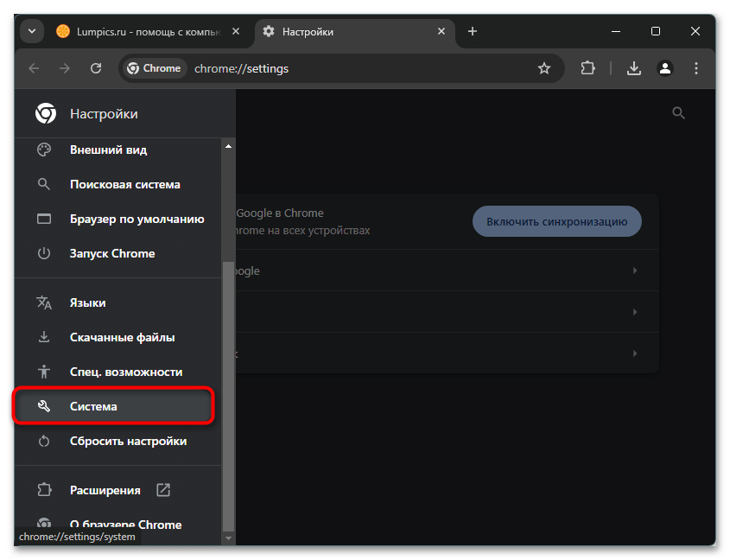Close the Lumpics.ru tab
The image size is (730, 560).
236,31
